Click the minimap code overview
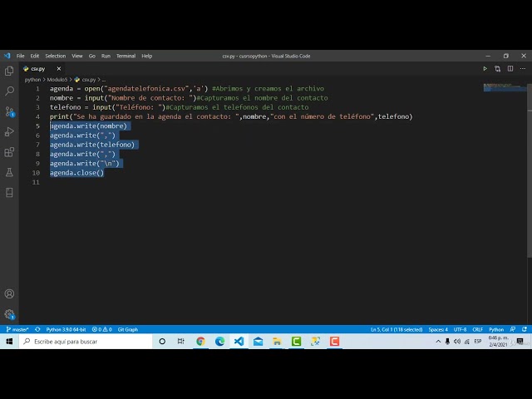 pyautogui.click(x=505, y=87)
